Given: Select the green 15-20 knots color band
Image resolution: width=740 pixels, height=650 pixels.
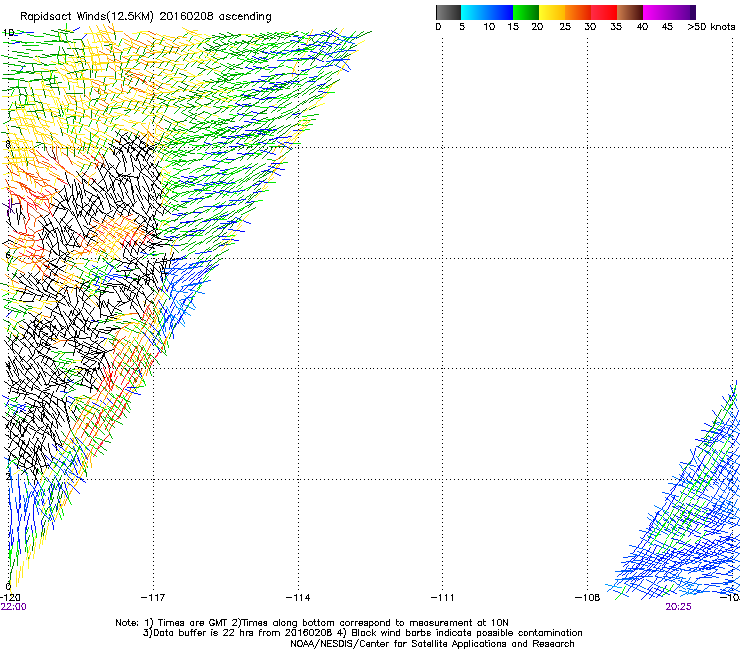Looking at the screenshot, I should click(x=526, y=12).
